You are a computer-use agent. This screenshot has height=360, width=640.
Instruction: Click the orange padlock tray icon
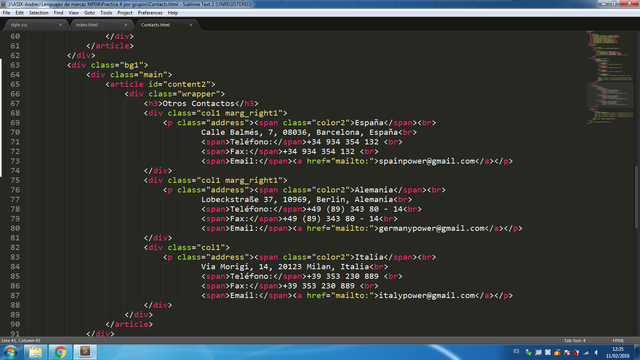tap(557, 352)
